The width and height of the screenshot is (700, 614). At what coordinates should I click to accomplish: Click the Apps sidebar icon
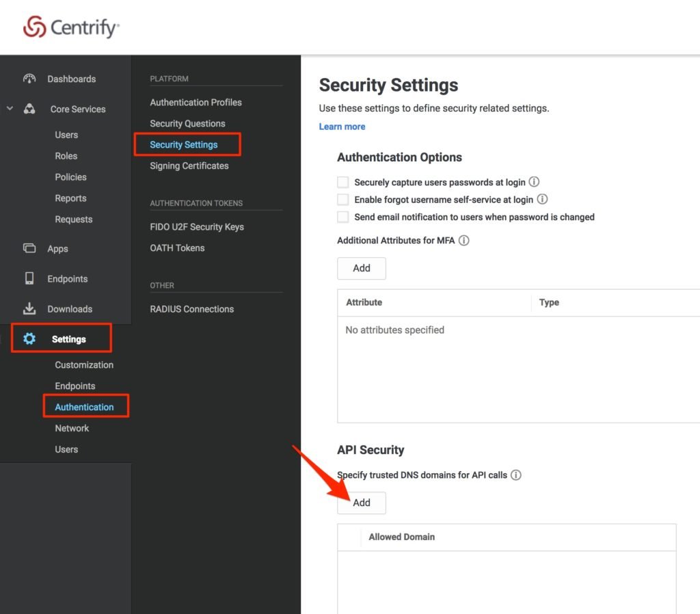coord(29,248)
